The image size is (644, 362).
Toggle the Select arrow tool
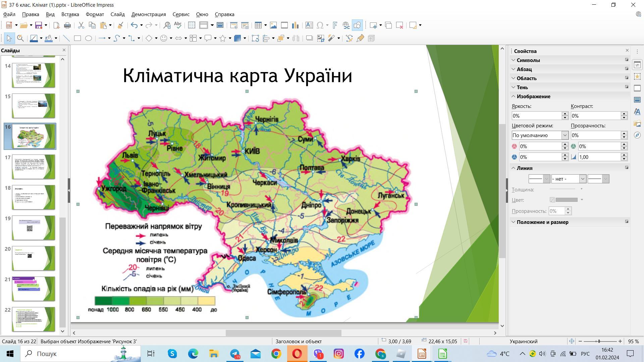point(9,38)
